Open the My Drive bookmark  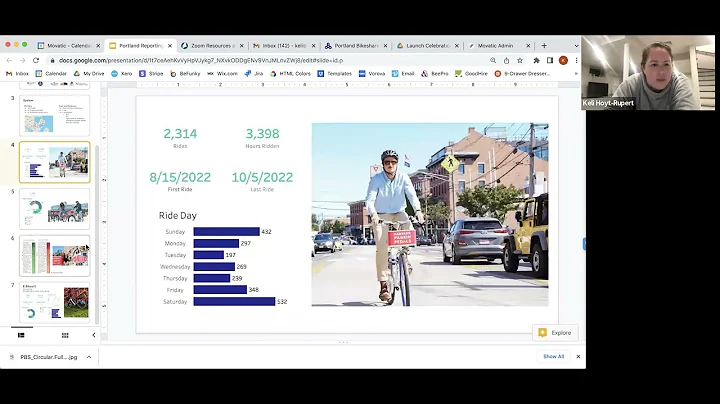(89, 73)
